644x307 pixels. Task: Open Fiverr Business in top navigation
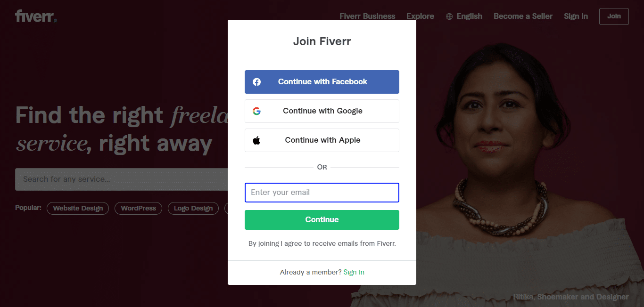[x=367, y=16]
